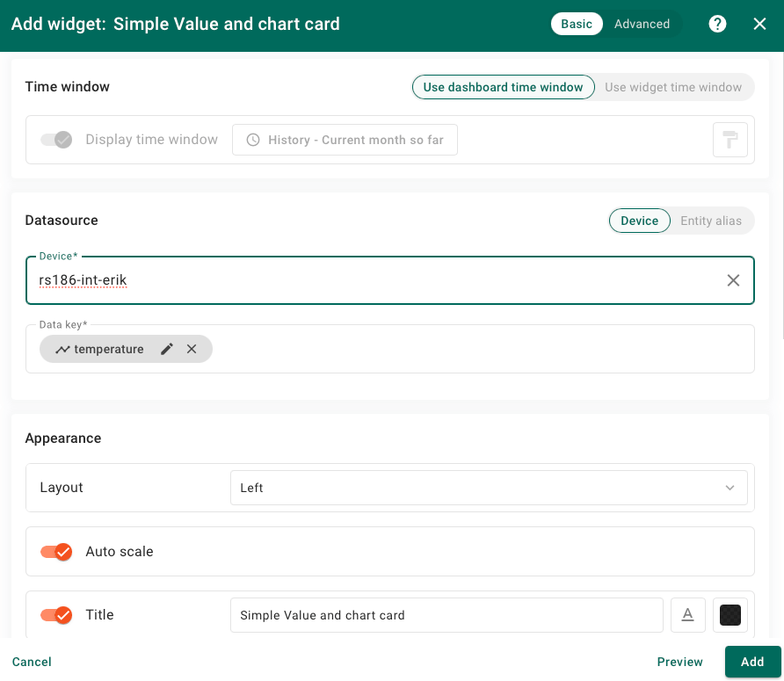The height and width of the screenshot is (681, 784).
Task: Clear the Device field with X icon
Action: click(733, 280)
